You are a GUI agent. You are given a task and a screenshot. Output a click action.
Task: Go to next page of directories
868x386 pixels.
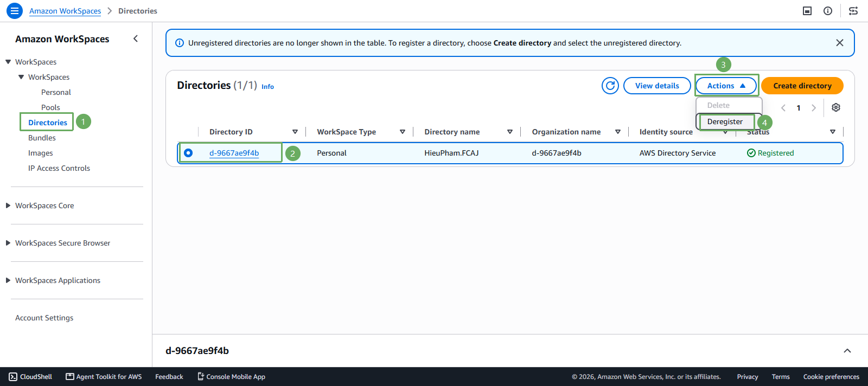(814, 108)
